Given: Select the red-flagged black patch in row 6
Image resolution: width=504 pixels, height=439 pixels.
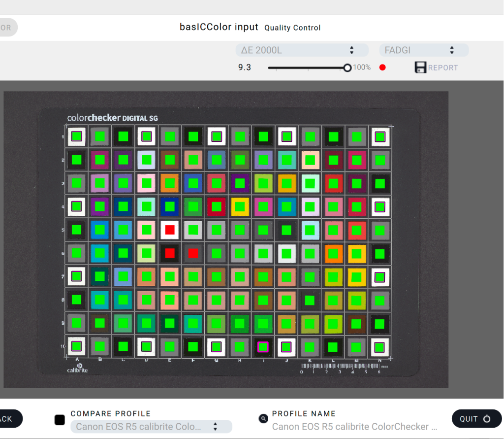Looking at the screenshot, I should 170,253.
